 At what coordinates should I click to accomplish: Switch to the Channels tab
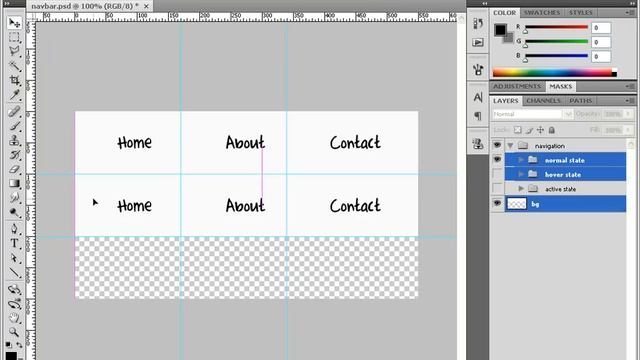[x=543, y=100]
